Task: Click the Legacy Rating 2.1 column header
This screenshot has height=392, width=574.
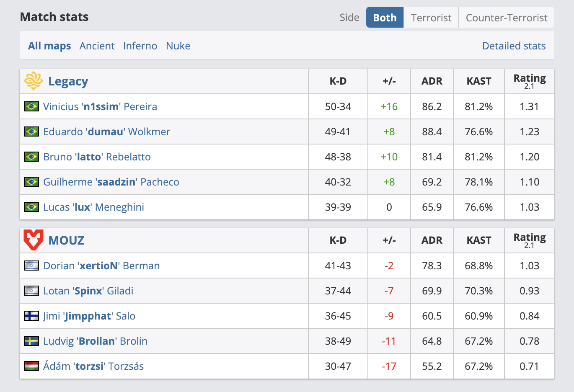Action: coord(530,81)
